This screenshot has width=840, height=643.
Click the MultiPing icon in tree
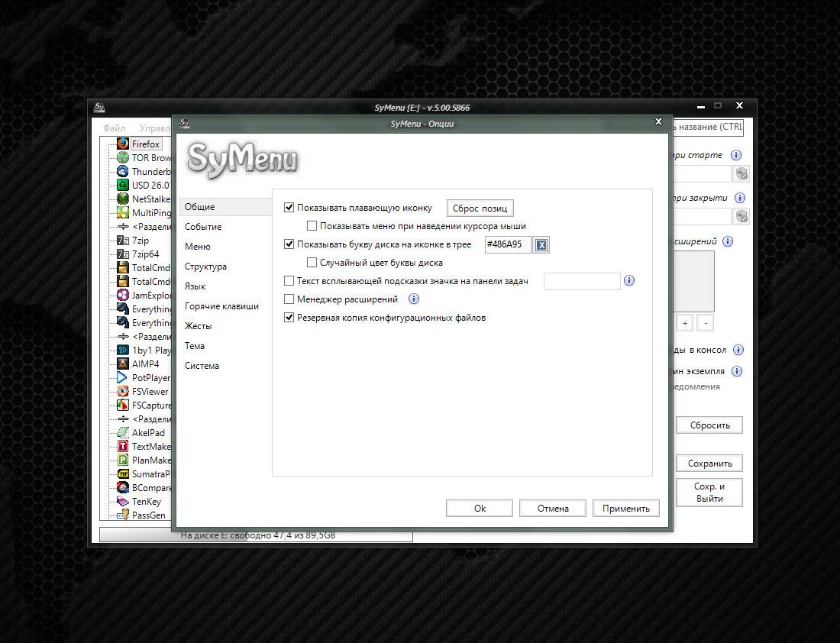click(123, 213)
